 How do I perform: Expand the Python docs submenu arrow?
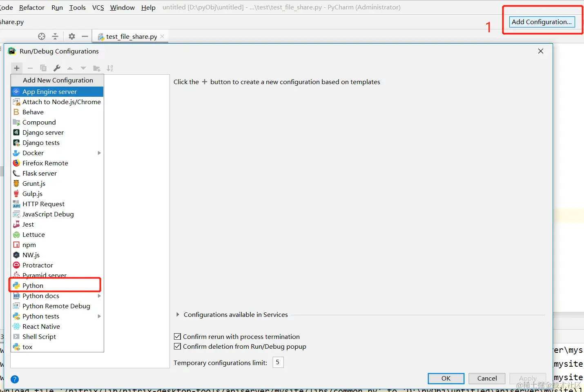pyautogui.click(x=99, y=296)
